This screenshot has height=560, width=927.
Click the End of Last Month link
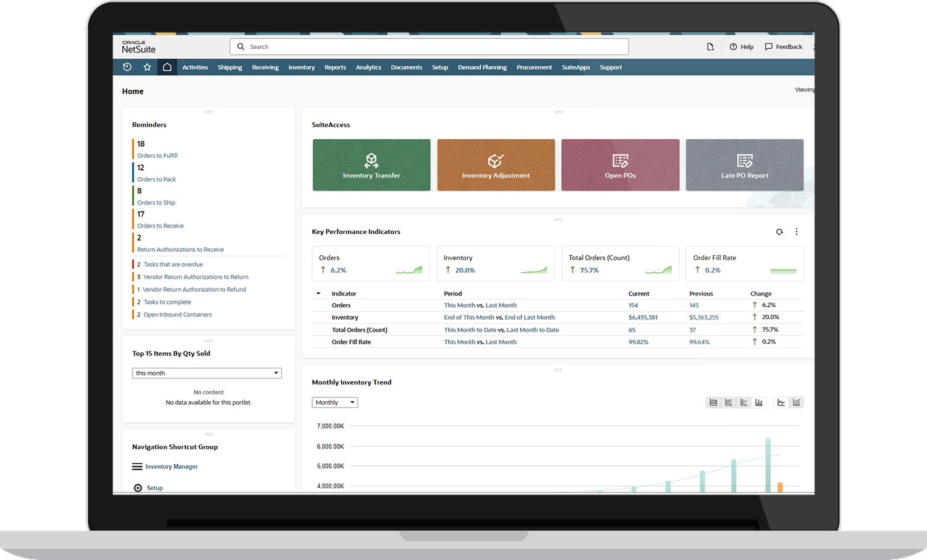pyautogui.click(x=530, y=318)
